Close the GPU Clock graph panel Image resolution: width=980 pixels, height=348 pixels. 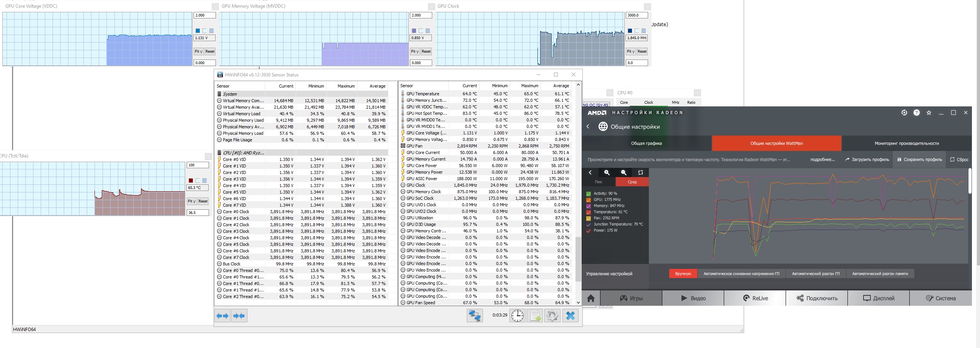(x=647, y=7)
